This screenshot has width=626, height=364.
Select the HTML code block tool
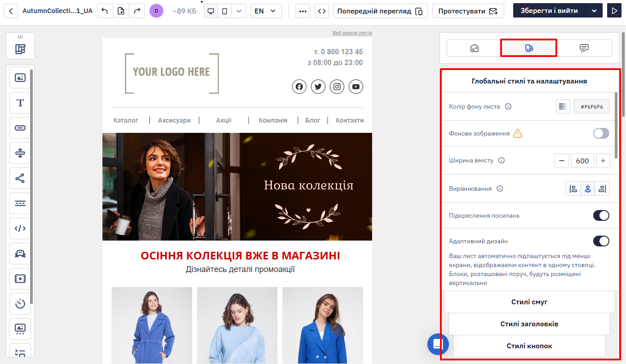coord(20,228)
